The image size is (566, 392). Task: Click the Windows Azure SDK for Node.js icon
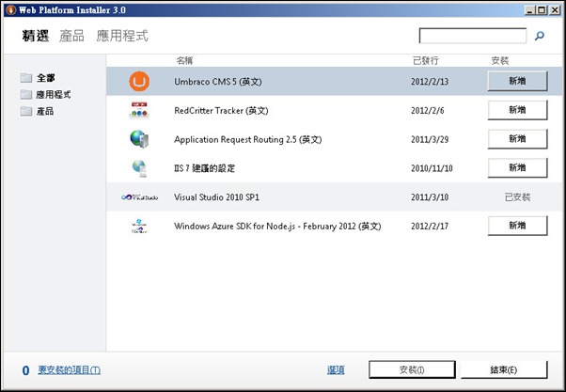pos(139,227)
